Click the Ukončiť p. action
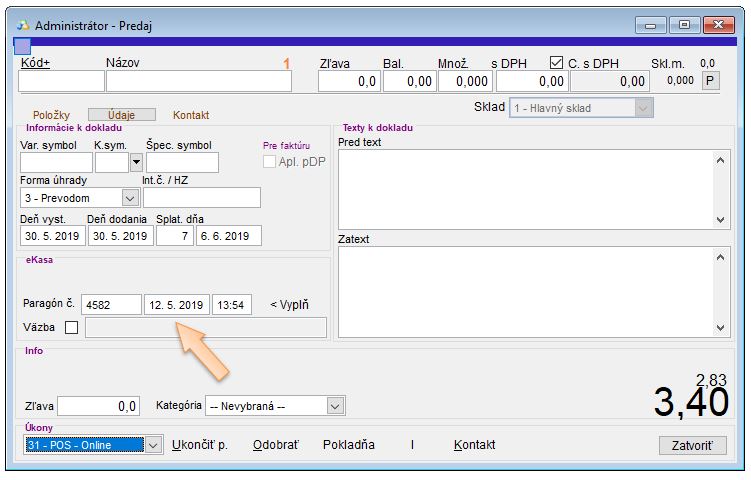Viewport: 751px width, 480px height. click(200, 445)
